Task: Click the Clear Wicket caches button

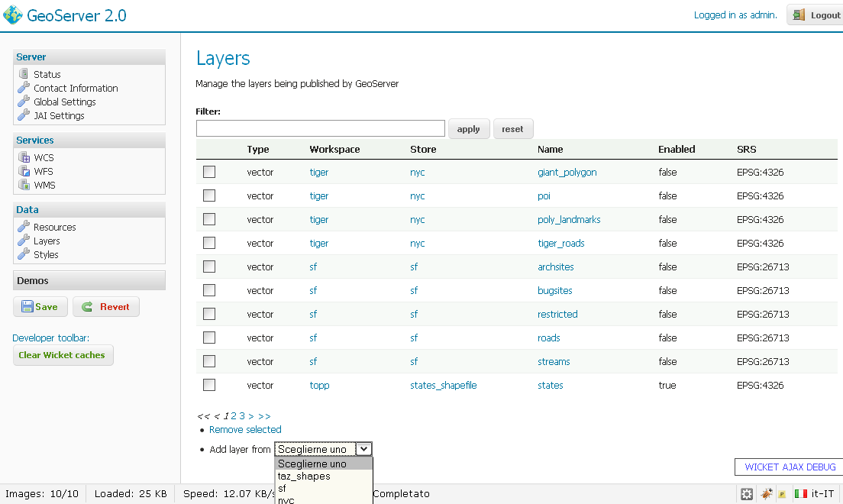Action: click(63, 355)
